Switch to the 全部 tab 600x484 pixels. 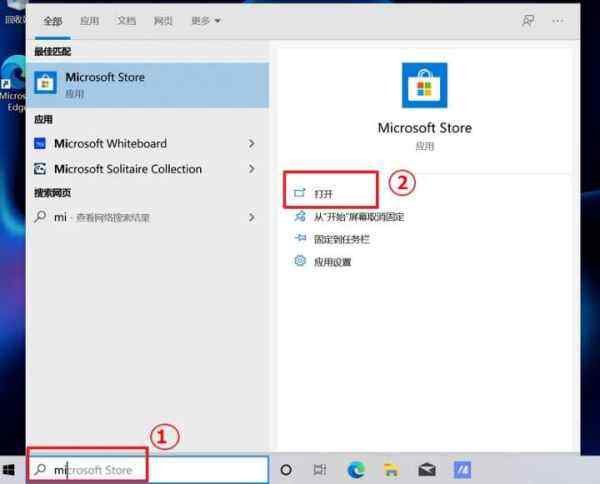coord(53,21)
